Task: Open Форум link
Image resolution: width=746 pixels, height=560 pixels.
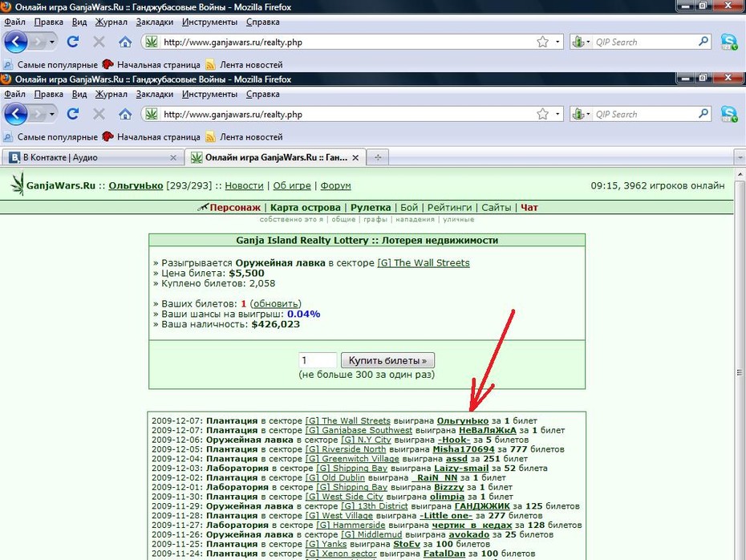Action: 335,185
